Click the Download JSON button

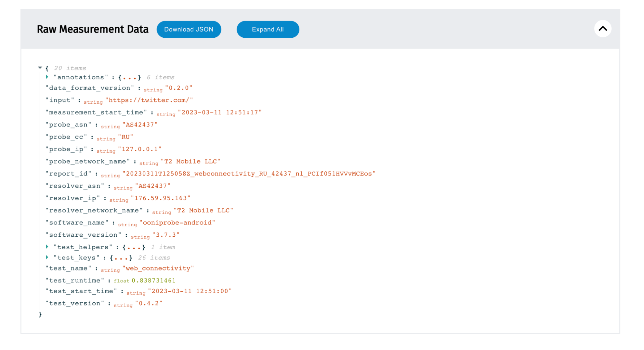[189, 29]
